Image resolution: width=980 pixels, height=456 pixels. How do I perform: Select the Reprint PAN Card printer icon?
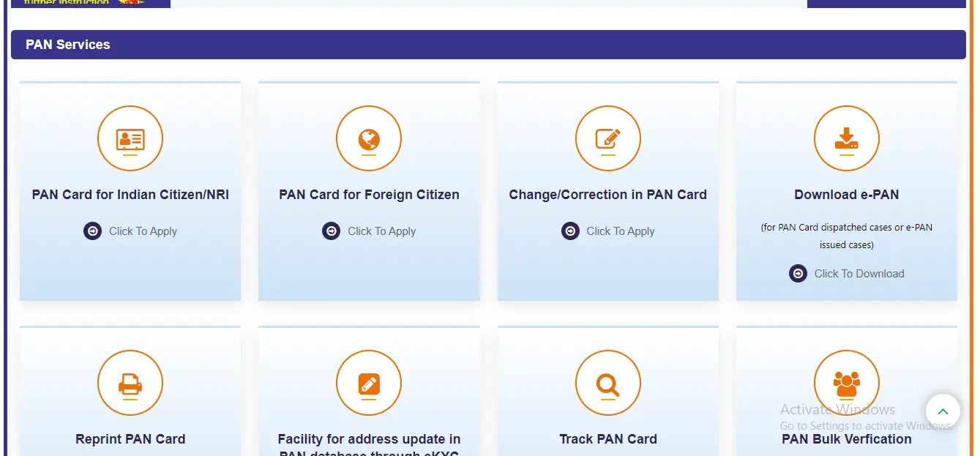130,383
